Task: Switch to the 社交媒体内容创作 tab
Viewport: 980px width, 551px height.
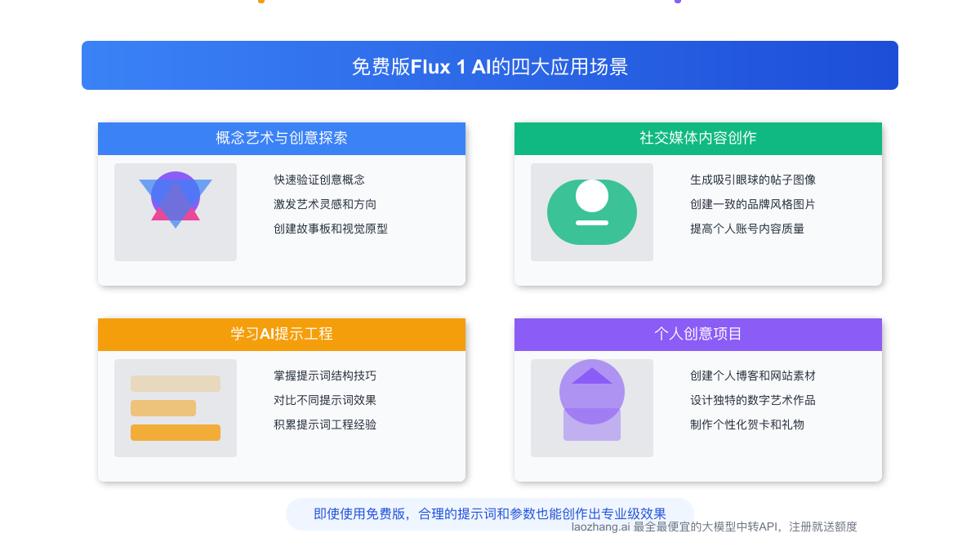Action: [x=697, y=138]
